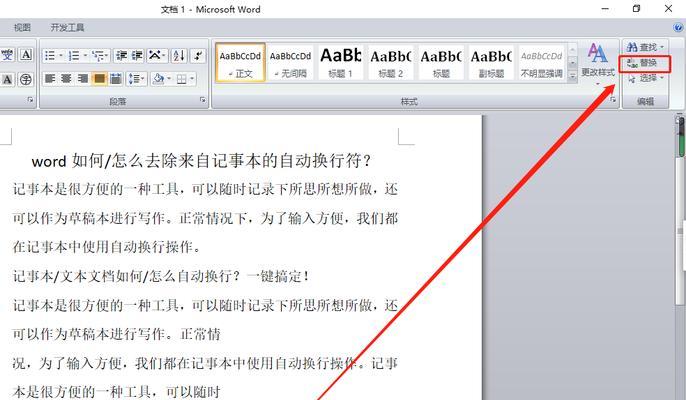Toggle justify alignment
This screenshot has height=400, width=686.
tap(99, 79)
